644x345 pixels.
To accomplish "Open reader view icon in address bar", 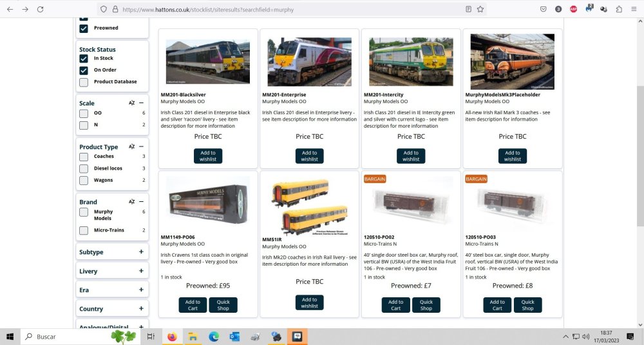I will click(468, 9).
